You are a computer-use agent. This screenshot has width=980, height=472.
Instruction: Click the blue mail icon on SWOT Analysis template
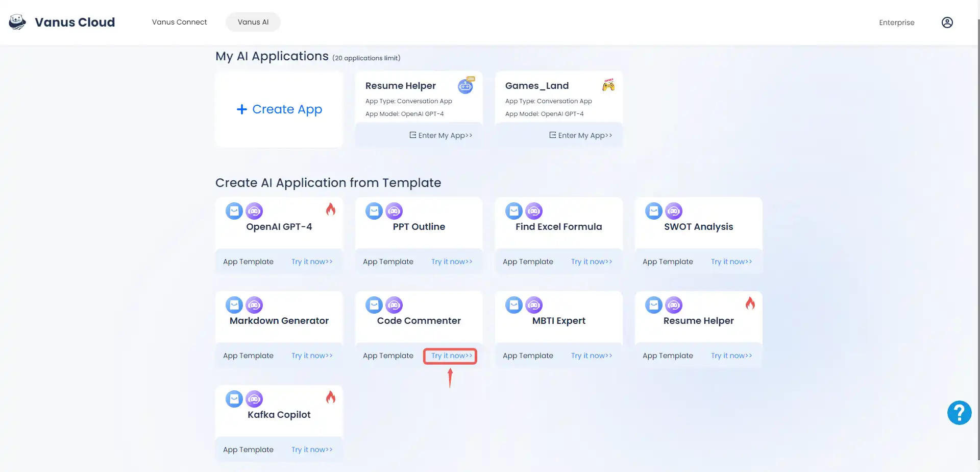pyautogui.click(x=654, y=211)
